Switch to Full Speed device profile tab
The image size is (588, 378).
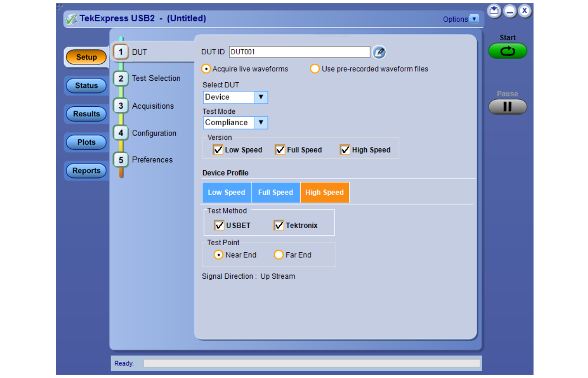(x=276, y=192)
